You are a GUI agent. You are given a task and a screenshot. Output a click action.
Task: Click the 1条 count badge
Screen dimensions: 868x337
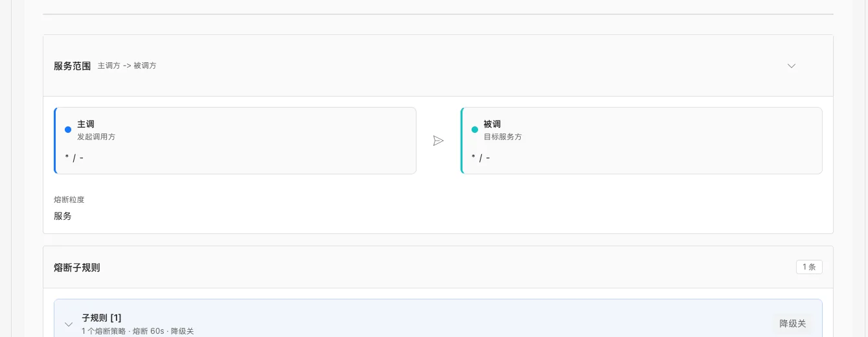click(809, 267)
